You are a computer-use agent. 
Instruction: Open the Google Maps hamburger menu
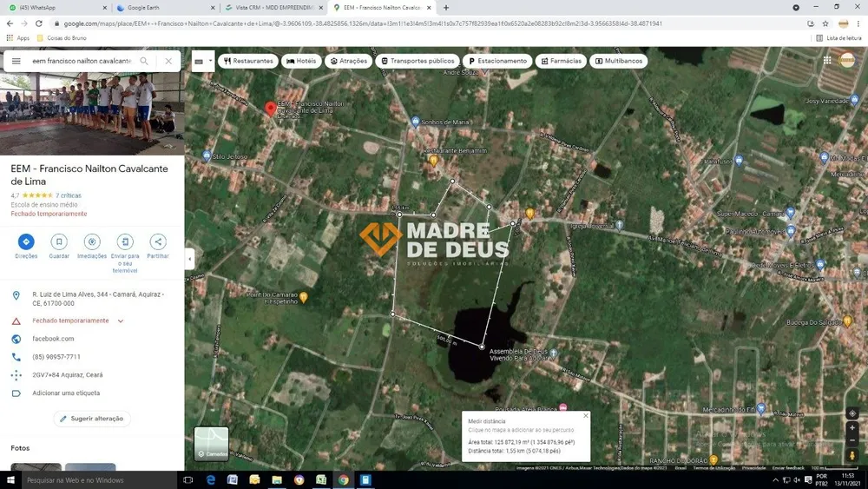[x=16, y=61]
